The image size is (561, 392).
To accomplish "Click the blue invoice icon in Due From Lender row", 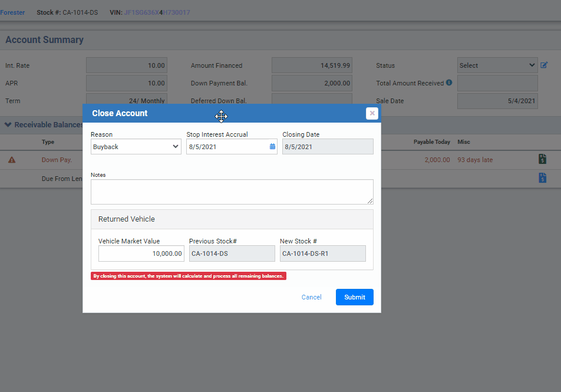I will point(542,178).
